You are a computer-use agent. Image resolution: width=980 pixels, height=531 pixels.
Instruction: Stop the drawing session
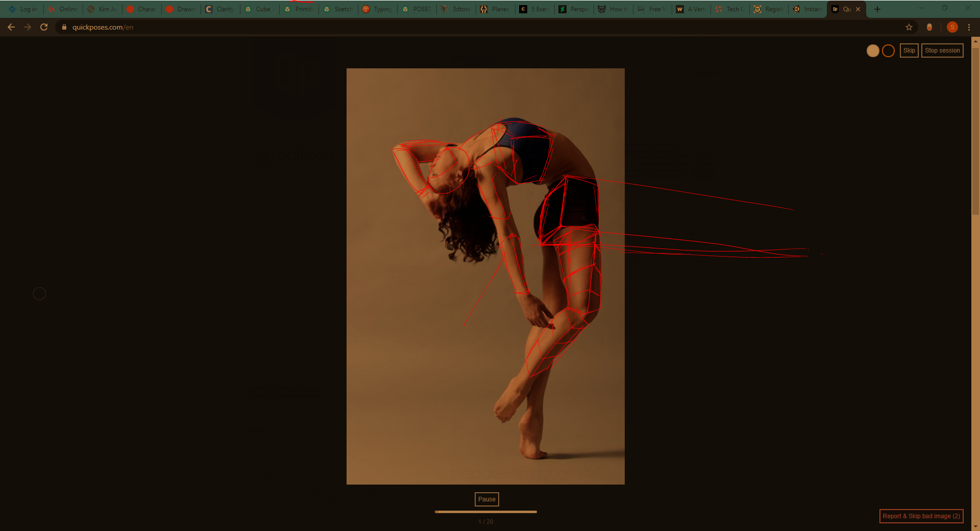pyautogui.click(x=942, y=50)
